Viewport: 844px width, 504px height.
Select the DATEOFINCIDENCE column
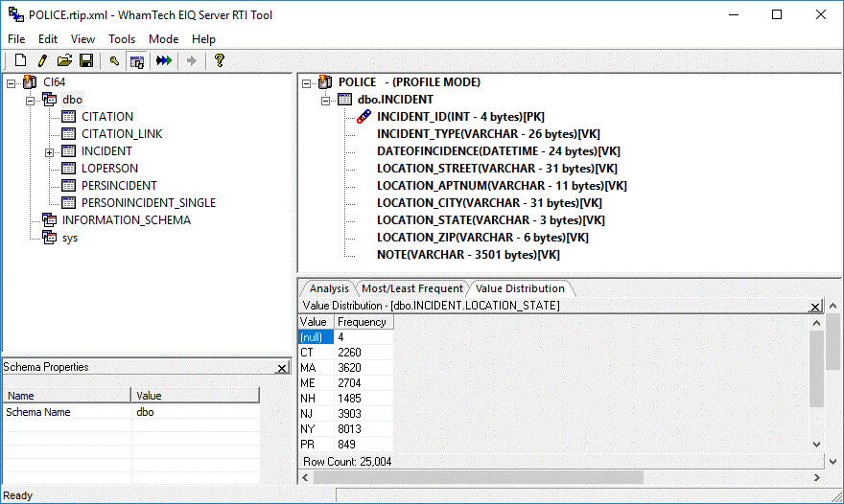tap(499, 151)
